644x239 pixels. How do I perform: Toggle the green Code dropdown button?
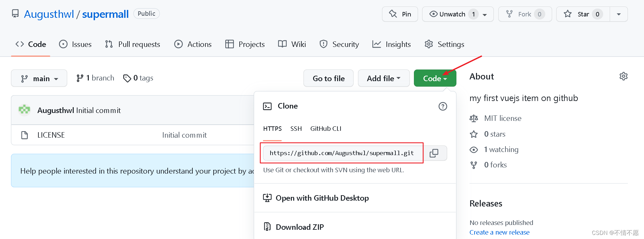click(x=435, y=78)
